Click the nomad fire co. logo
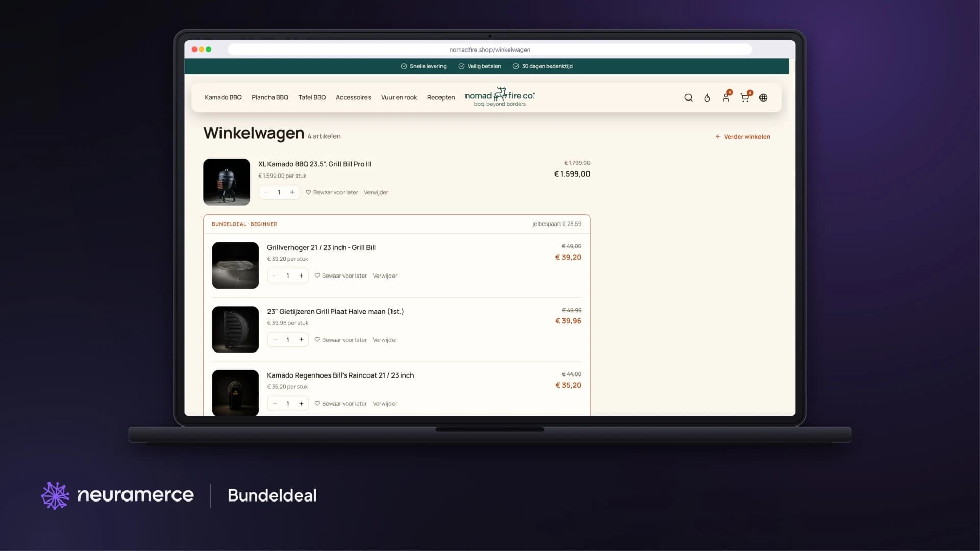The image size is (980, 551). [500, 96]
